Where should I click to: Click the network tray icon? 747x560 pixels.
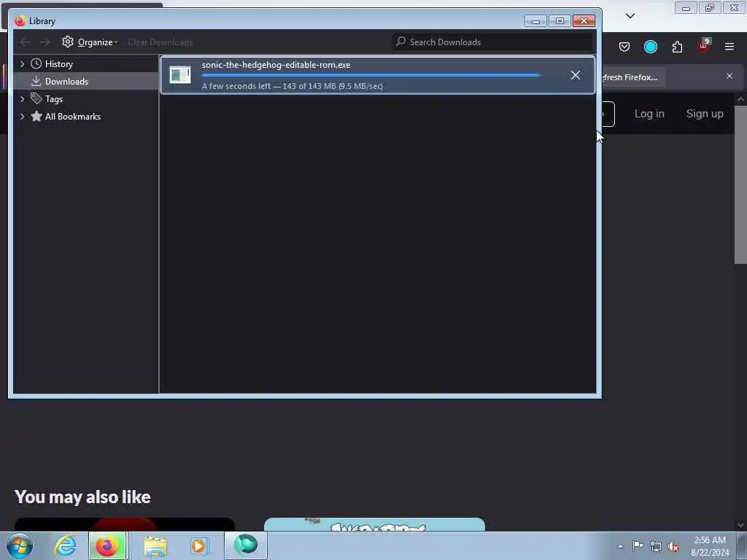(656, 546)
